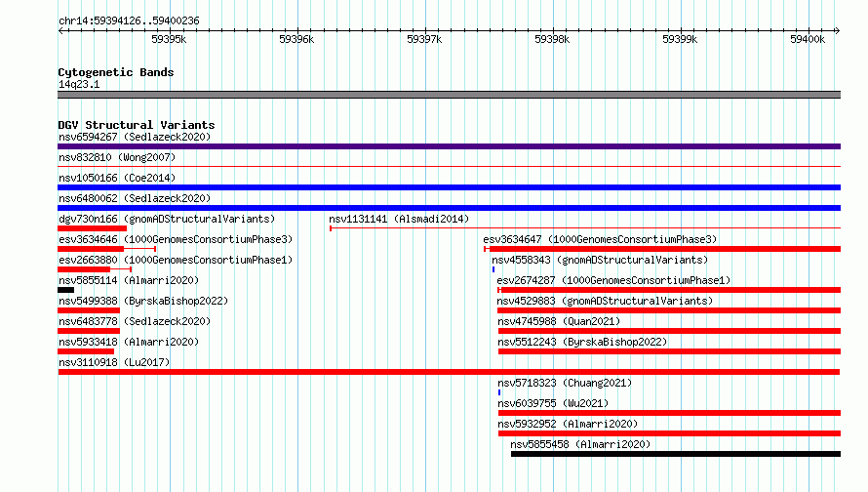Screen dimensions: 868x492
Task: Open nsv4745988 (Quan2021) variant label
Action: [x=559, y=321]
